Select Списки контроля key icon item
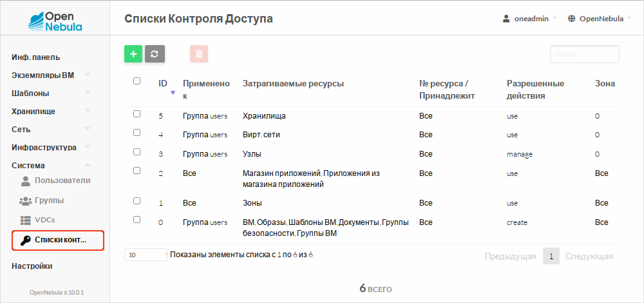644x303 pixels. point(25,240)
